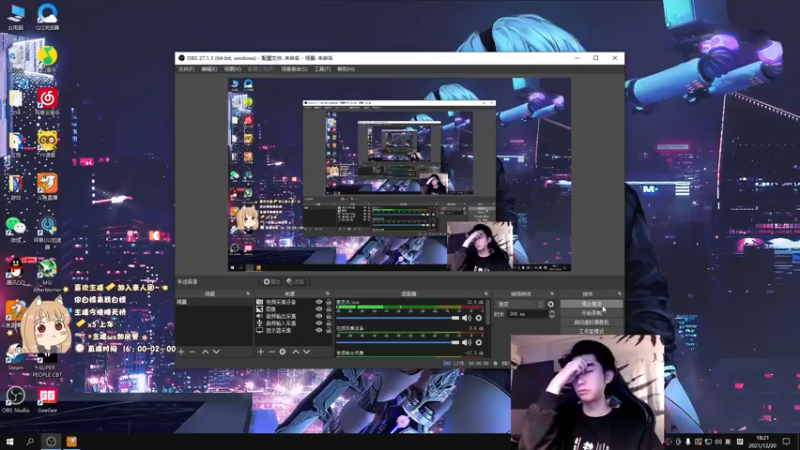Image resolution: width=800 pixels, height=450 pixels.
Task: Click the 开始录制 button
Action: 591,313
